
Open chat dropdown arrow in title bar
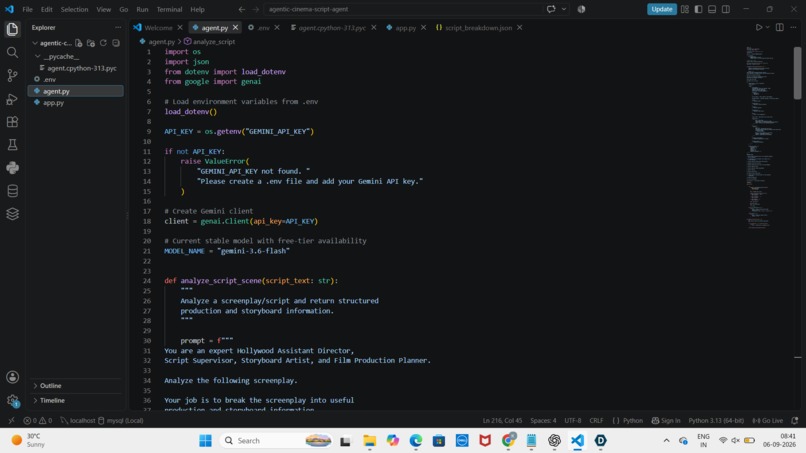[x=564, y=9]
